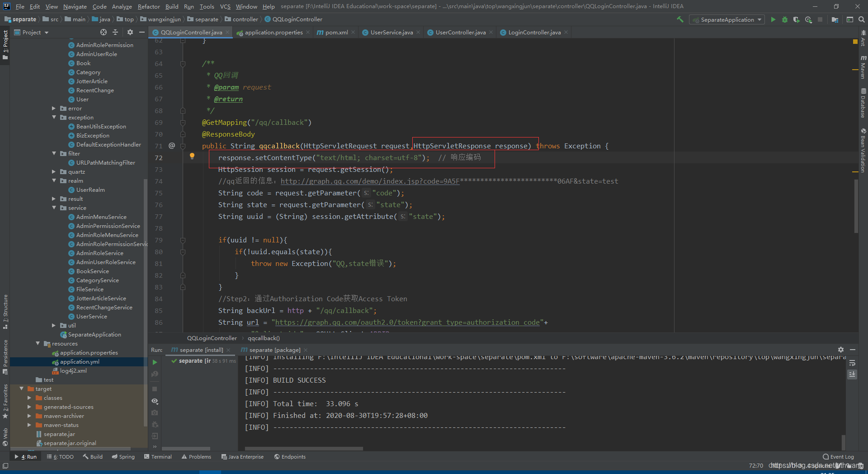The height and width of the screenshot is (474, 868).
Task: Open the Database tool window from the right sidebar
Action: 863,103
